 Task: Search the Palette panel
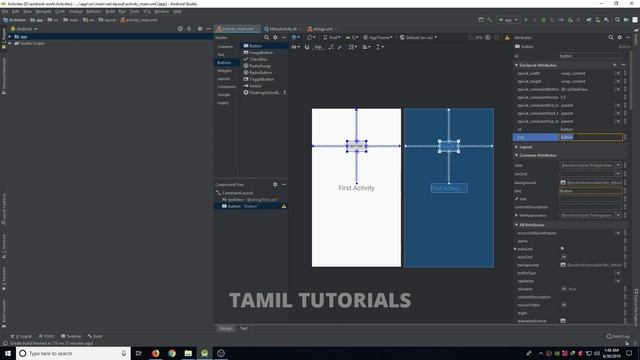pyautogui.click(x=267, y=38)
